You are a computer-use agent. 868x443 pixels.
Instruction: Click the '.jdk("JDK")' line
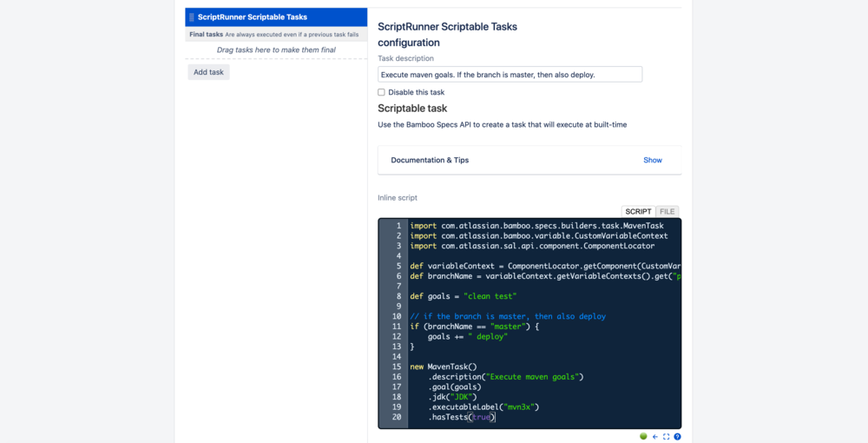(x=452, y=397)
